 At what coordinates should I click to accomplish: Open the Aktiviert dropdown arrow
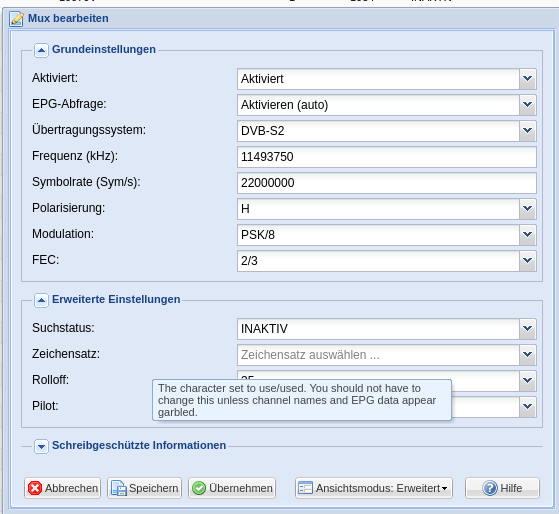pos(528,79)
